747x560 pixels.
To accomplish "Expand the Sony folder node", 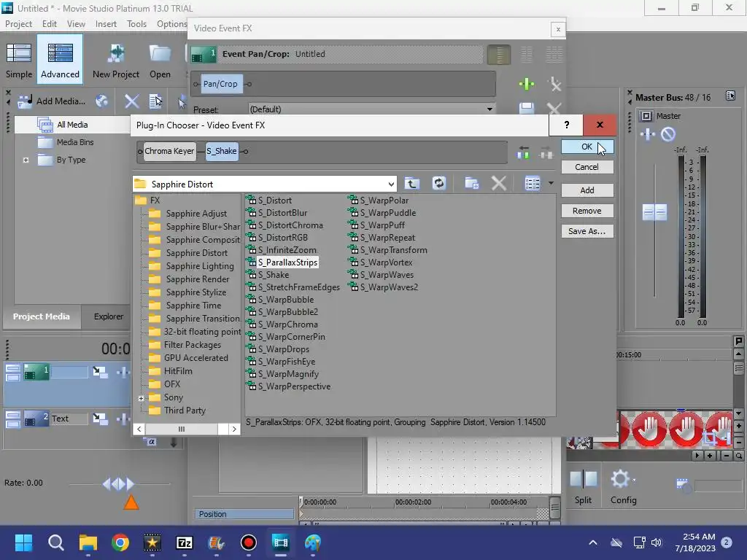I will 141,398.
